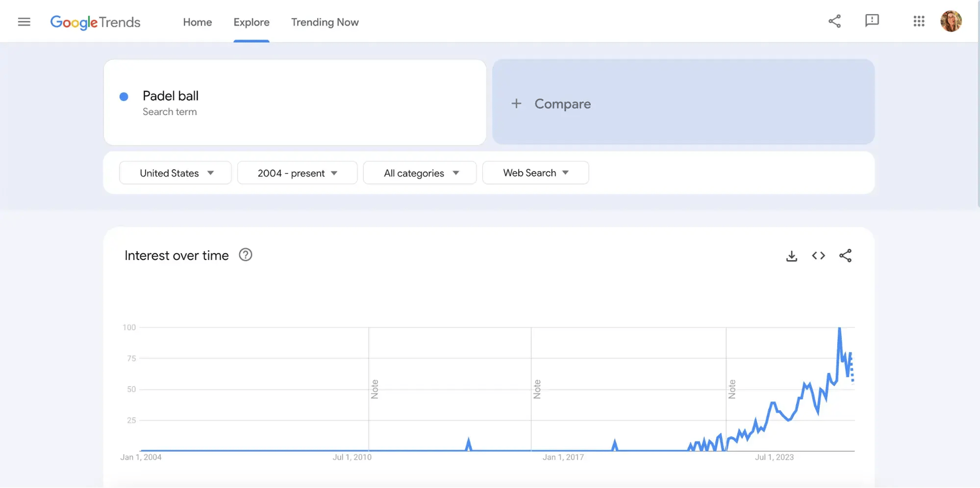Expand the All categories dropdown
This screenshot has height=488, width=980.
coord(420,173)
